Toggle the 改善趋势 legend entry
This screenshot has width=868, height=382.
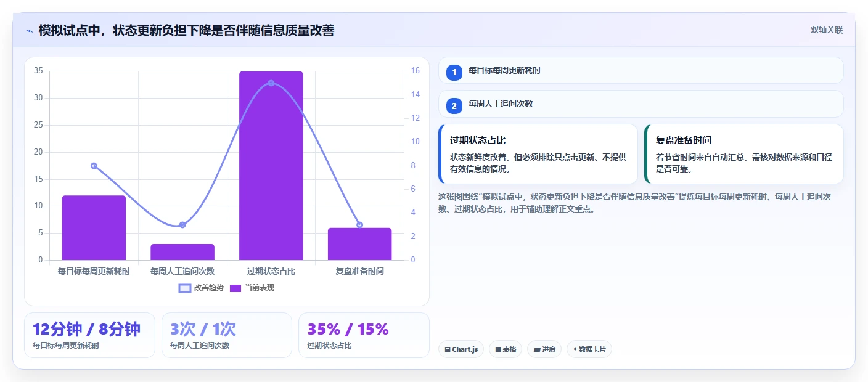201,288
